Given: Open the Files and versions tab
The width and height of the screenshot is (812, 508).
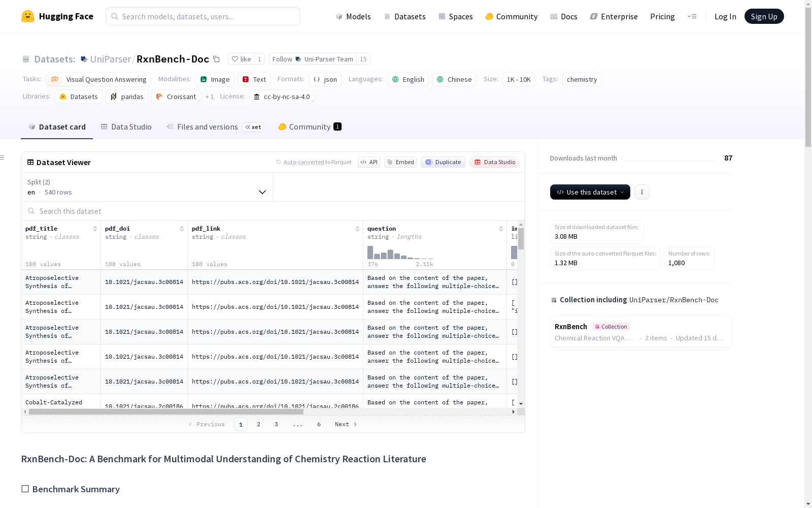Looking at the screenshot, I should [214, 127].
